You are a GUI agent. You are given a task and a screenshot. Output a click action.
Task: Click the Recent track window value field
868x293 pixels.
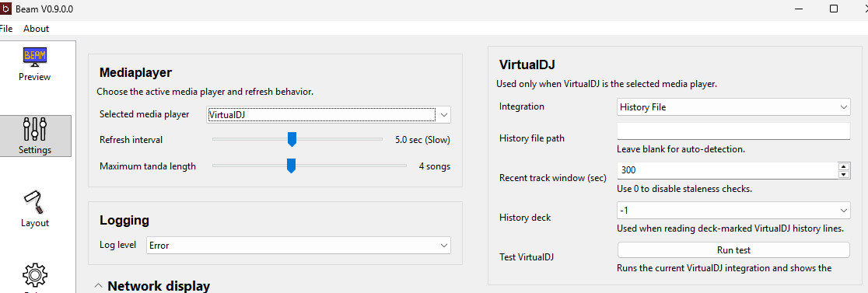[727, 170]
